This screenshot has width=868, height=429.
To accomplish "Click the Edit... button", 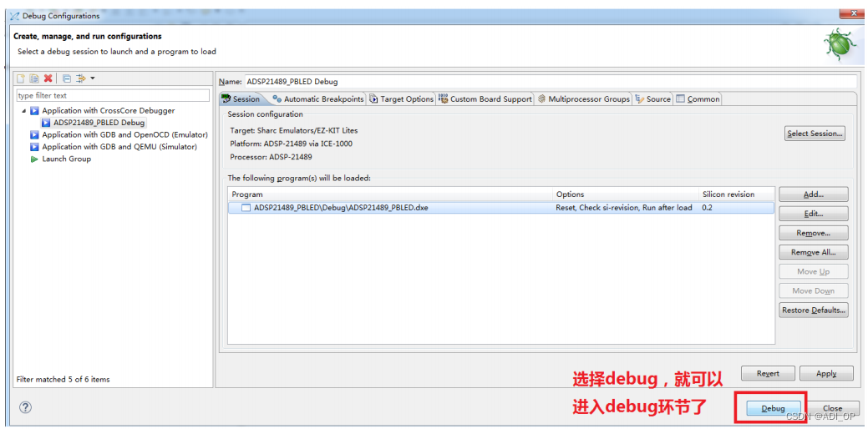I will coord(813,214).
